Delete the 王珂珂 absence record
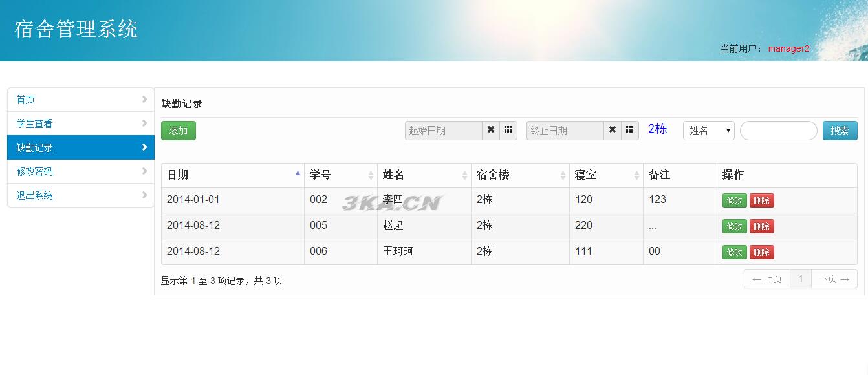Screen dimensions: 868x375 point(761,252)
